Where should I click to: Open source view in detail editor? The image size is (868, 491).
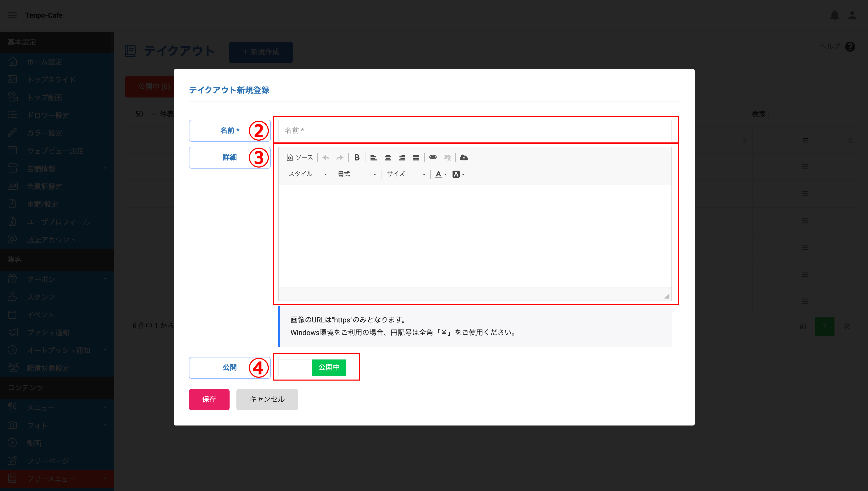point(299,157)
